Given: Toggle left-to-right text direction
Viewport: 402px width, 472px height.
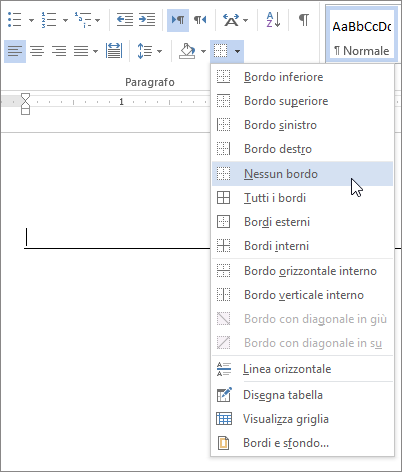Looking at the screenshot, I should [178, 20].
